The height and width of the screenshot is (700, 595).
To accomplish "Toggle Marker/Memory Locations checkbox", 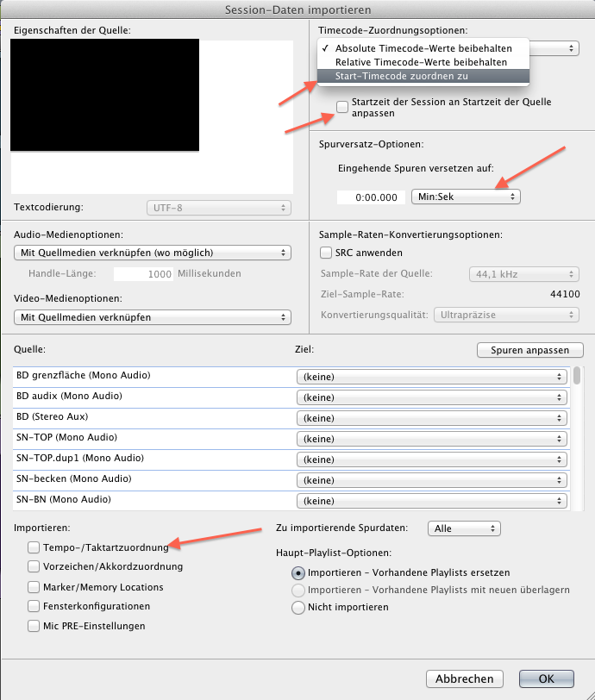I will 34,587.
